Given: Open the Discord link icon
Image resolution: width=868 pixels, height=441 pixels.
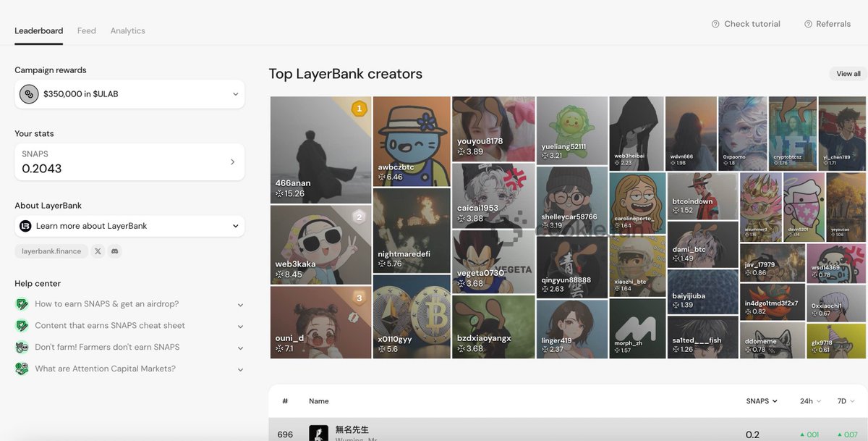Looking at the screenshot, I should (x=114, y=251).
